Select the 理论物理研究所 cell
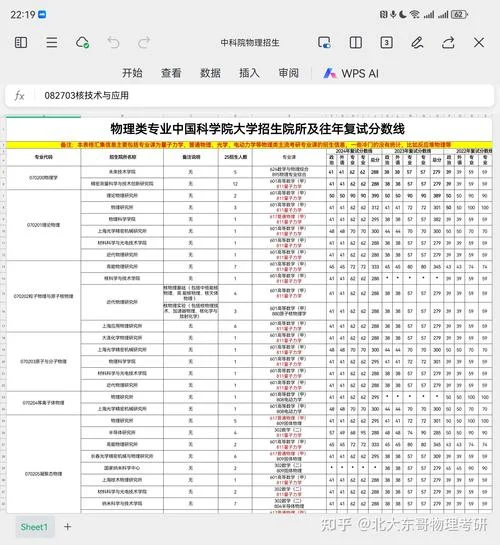This screenshot has width=500, height=545. coord(122,196)
